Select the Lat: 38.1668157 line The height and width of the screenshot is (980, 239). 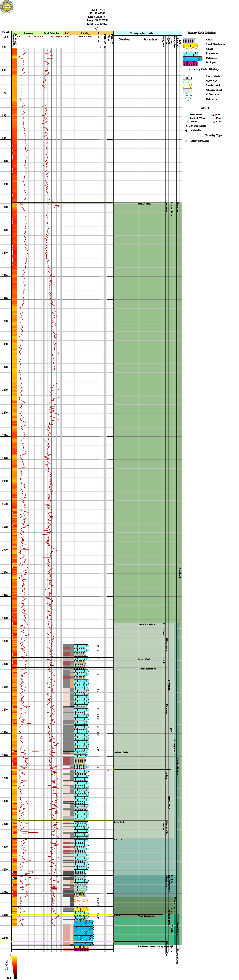[x=98, y=17]
